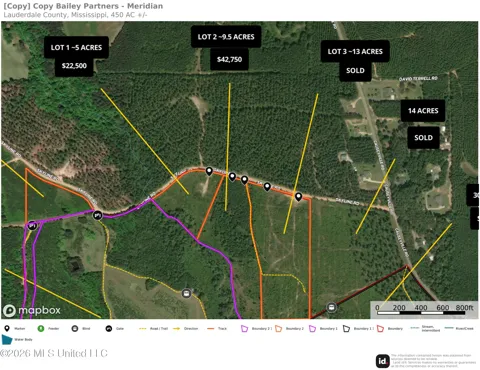Click the rightmost map marker pin at the orange boundary corner

point(298,197)
